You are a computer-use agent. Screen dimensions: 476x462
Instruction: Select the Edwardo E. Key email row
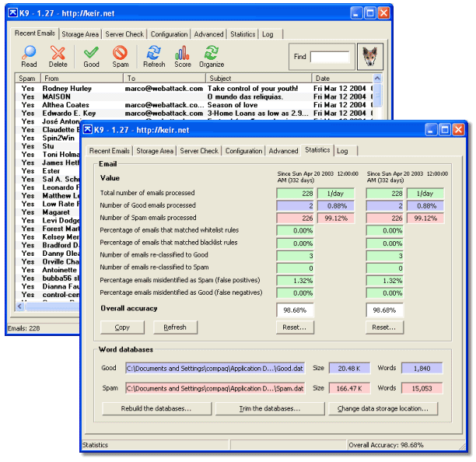[194, 113]
